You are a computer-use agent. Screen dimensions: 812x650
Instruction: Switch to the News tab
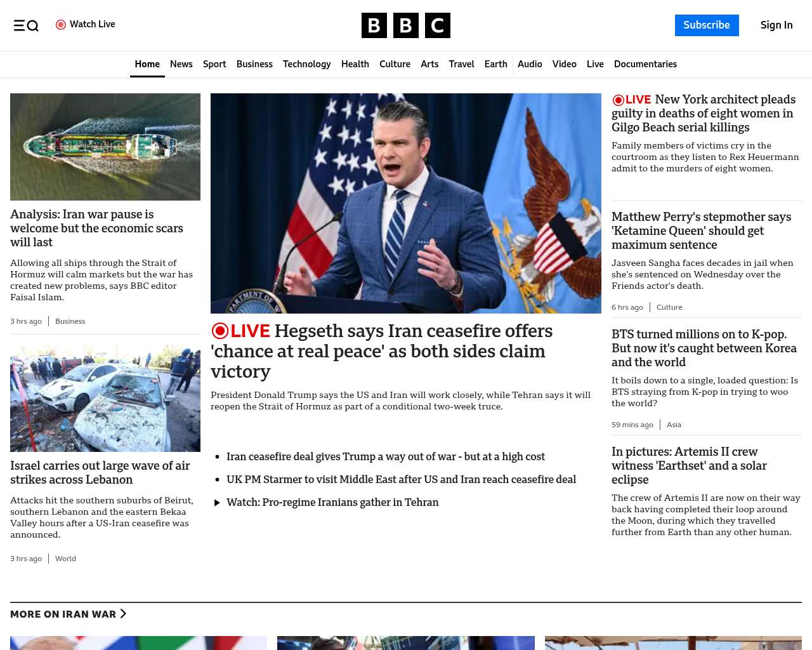coord(181,64)
